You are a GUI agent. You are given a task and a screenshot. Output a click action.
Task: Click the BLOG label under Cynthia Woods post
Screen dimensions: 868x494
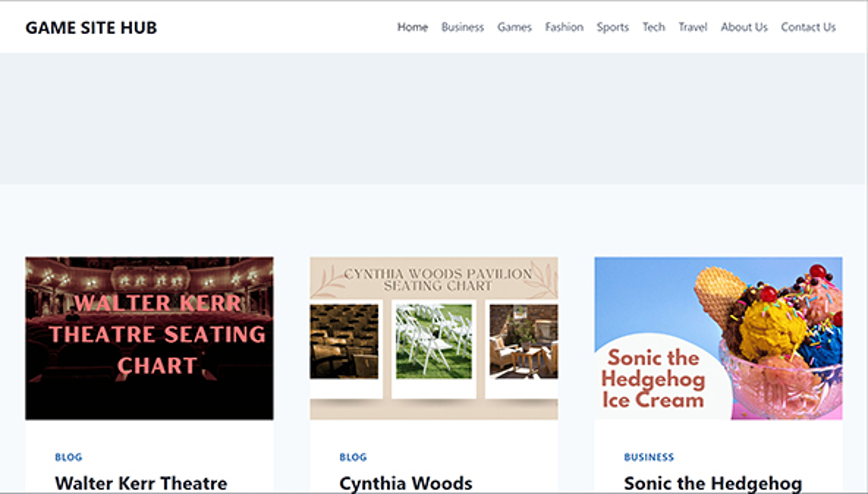(x=353, y=457)
